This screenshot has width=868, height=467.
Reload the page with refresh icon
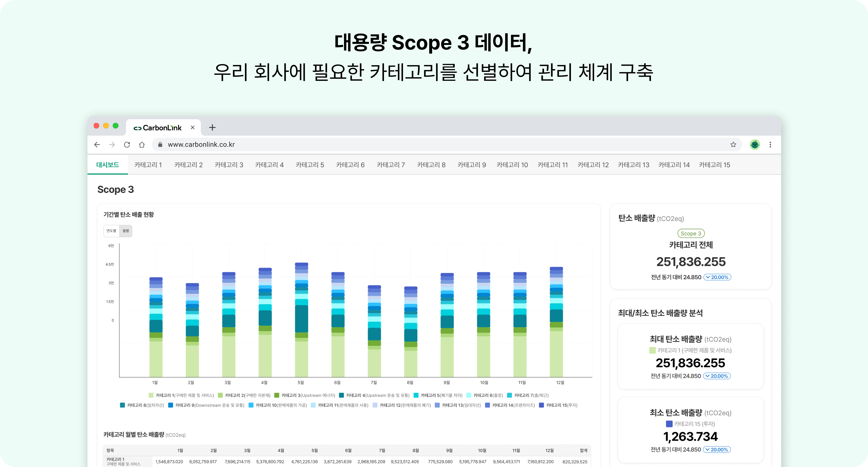coord(127,145)
